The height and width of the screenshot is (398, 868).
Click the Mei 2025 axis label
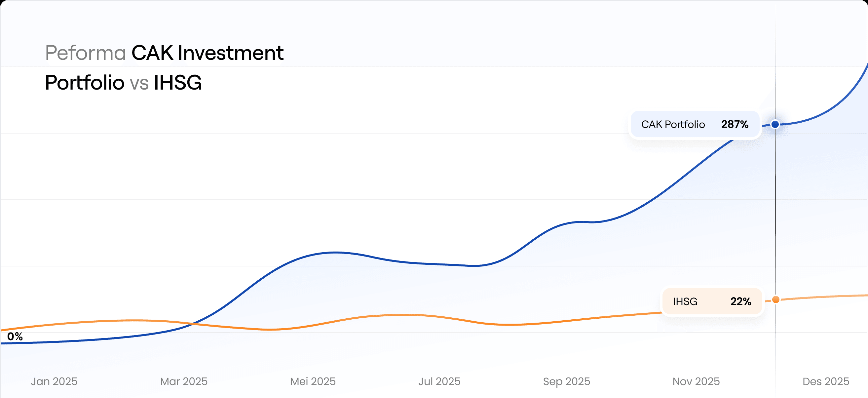click(313, 381)
